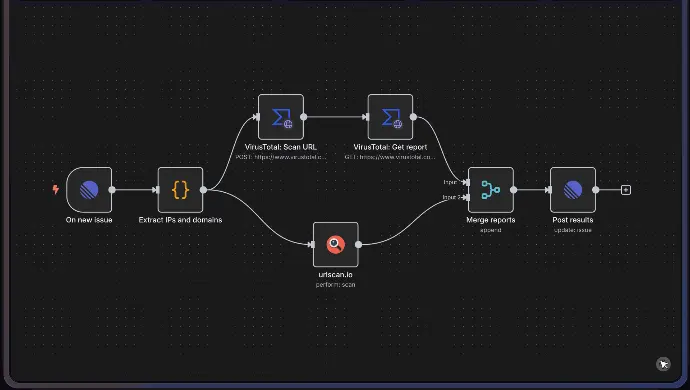Viewport: 690px width, 390px height.
Task: Click the Extract IPs and domains output dot
Action: click(203, 190)
